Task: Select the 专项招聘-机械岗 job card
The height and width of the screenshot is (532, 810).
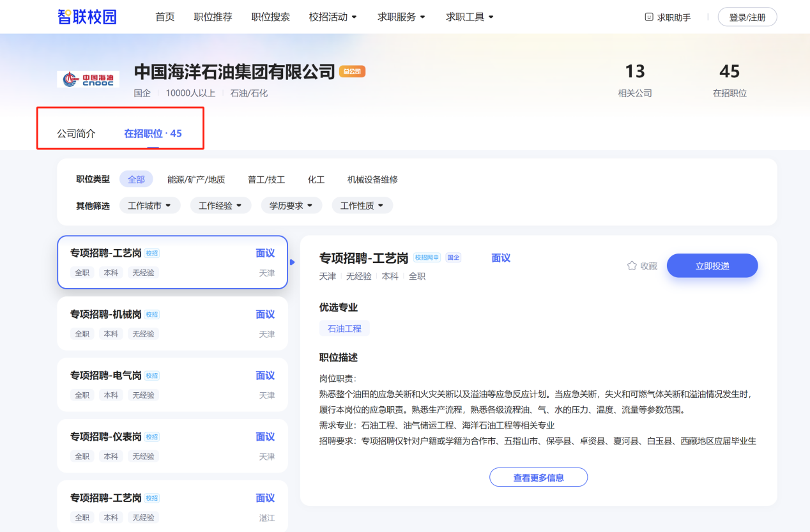Action: (x=172, y=323)
